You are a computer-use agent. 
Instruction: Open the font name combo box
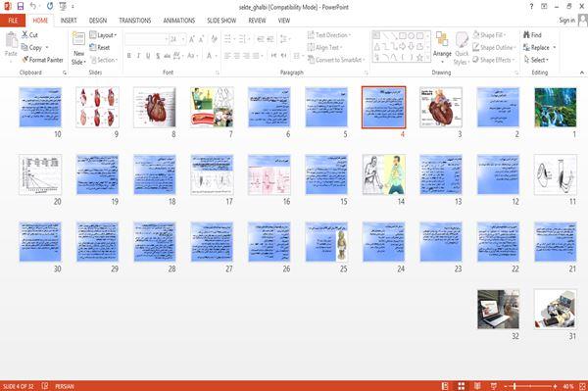coord(146,39)
